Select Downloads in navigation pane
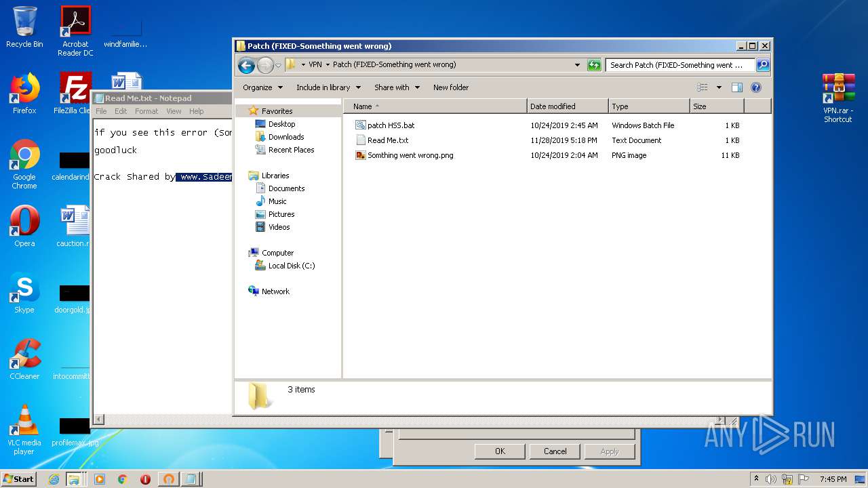The width and height of the screenshot is (868, 488). pos(286,137)
